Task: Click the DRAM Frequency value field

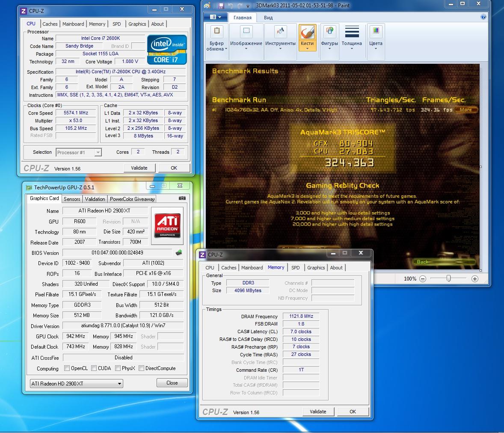Action: pos(301,316)
